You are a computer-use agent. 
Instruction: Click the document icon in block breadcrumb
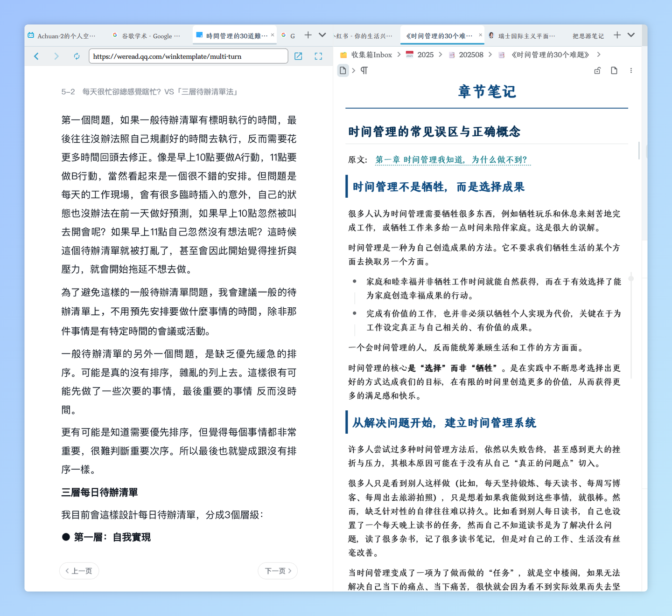343,70
